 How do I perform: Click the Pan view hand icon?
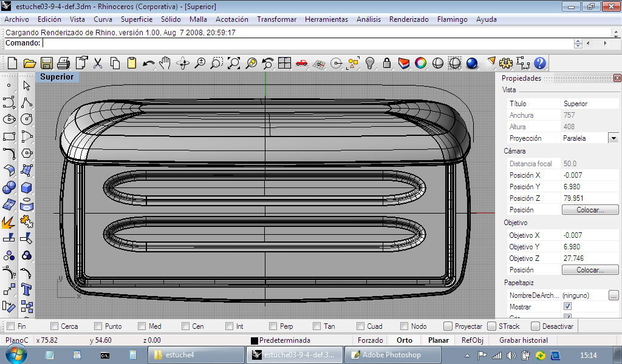point(165,63)
